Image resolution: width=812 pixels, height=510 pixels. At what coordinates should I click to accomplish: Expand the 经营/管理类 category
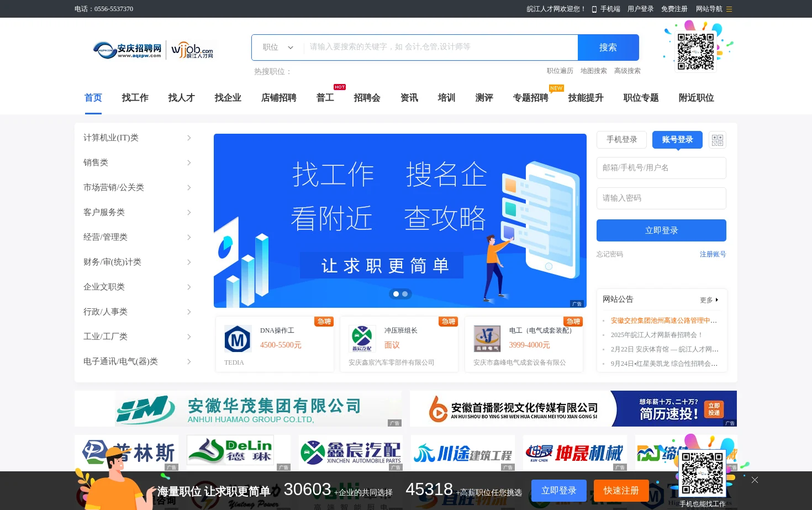click(138, 237)
